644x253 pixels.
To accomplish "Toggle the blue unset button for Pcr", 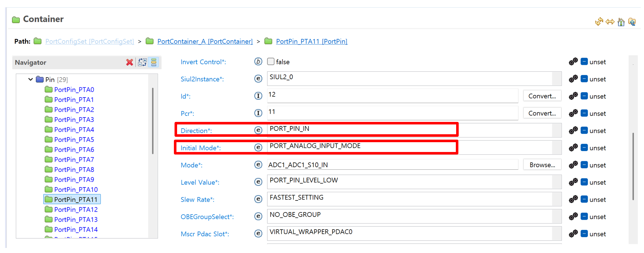I will [584, 113].
